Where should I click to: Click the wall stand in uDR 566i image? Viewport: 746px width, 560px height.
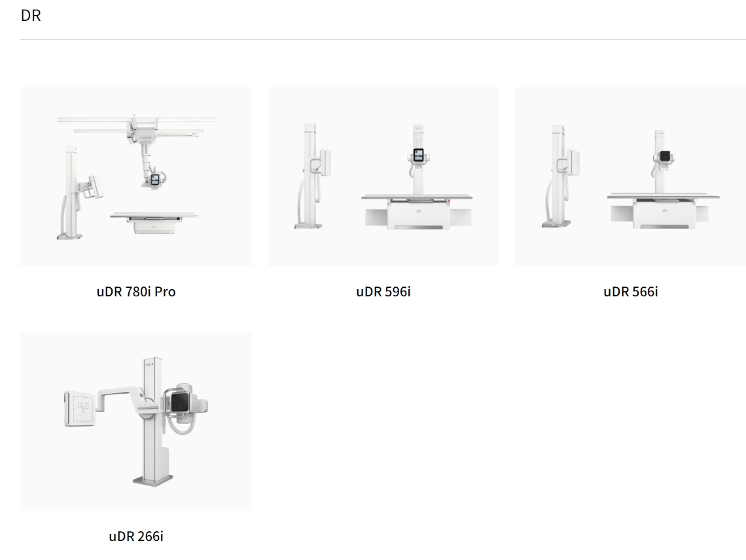coord(560,176)
